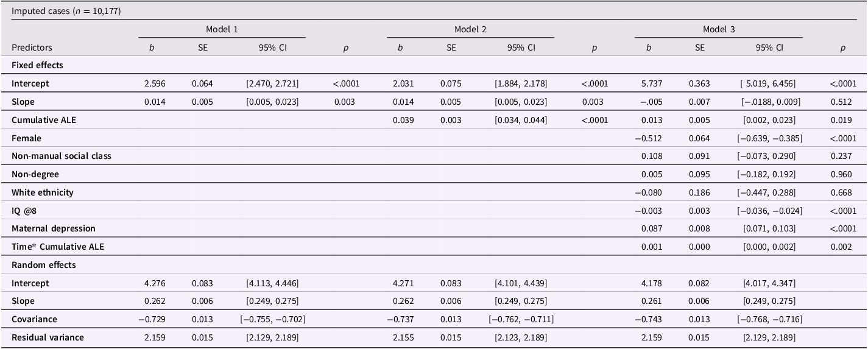The image size is (868, 349).
Task: Click the Model 1 column group header
Action: 222,29
